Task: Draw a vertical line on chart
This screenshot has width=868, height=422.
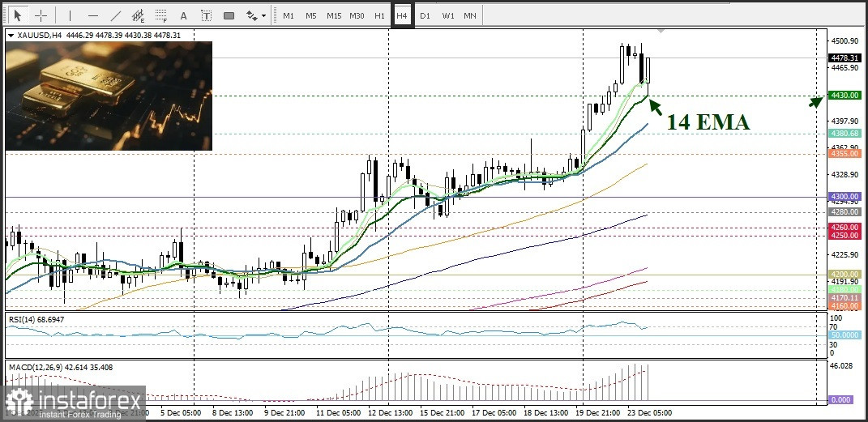Action: coord(70,15)
